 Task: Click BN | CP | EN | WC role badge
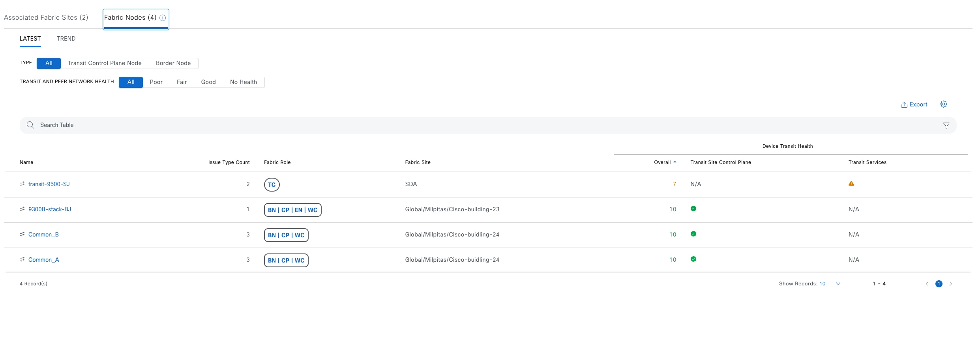click(x=292, y=210)
